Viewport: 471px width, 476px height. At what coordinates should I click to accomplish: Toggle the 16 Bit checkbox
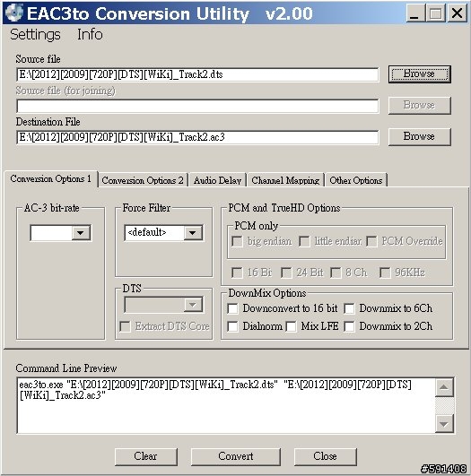pos(237,273)
